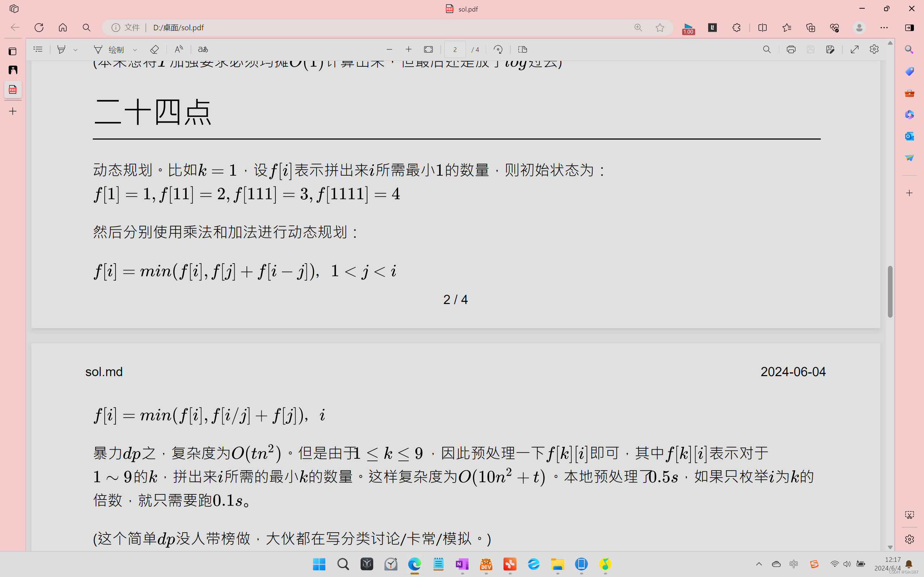924x577 pixels.
Task: Print the PDF document
Action: point(791,49)
